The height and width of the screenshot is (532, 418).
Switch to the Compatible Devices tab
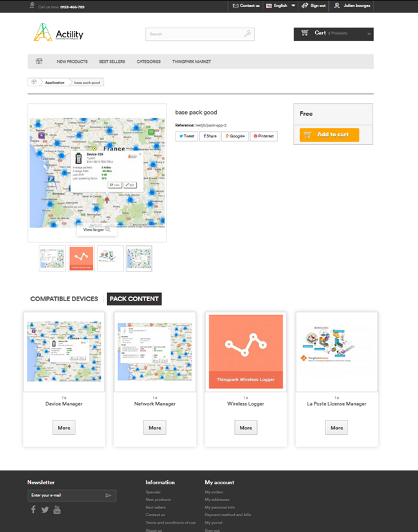pyautogui.click(x=64, y=298)
